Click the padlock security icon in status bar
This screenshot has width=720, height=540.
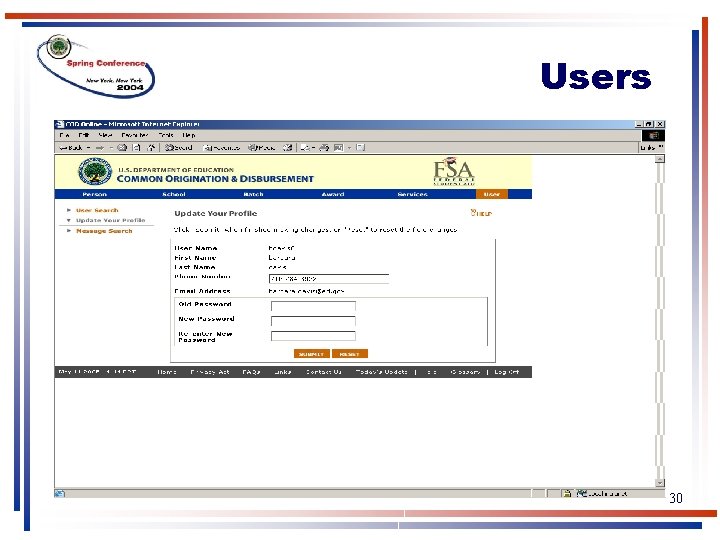(567, 494)
